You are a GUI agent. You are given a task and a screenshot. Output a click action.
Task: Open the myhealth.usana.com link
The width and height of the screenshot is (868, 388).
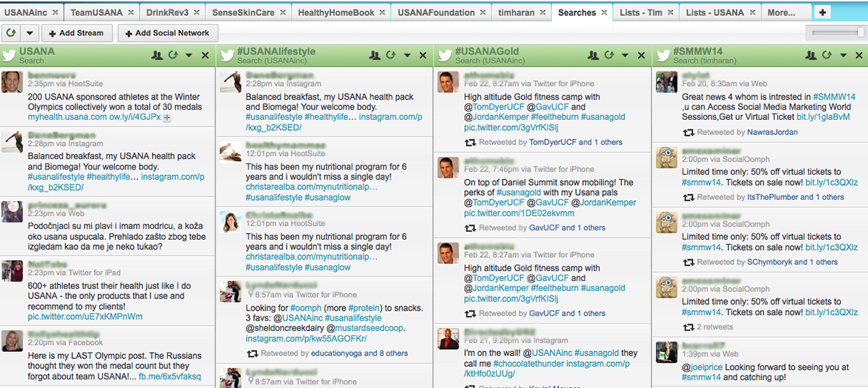pyautogui.click(x=67, y=117)
